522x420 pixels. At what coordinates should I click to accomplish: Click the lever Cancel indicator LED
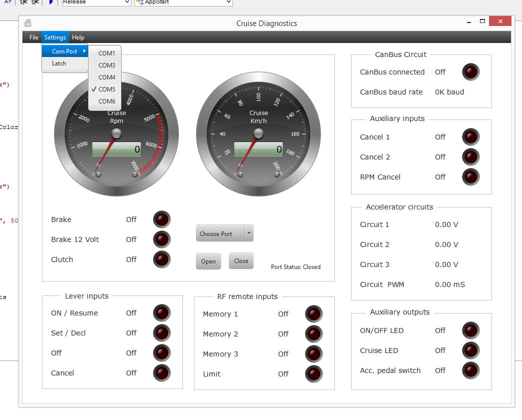click(162, 372)
